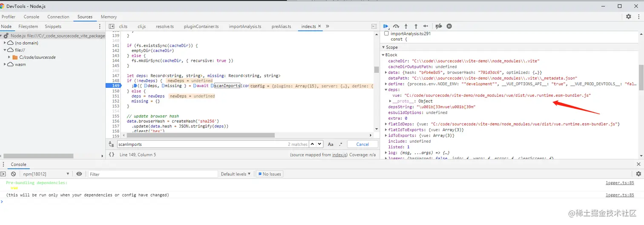644x225 pixels.
Task: Open Default levels dropdown
Action: 236,174
